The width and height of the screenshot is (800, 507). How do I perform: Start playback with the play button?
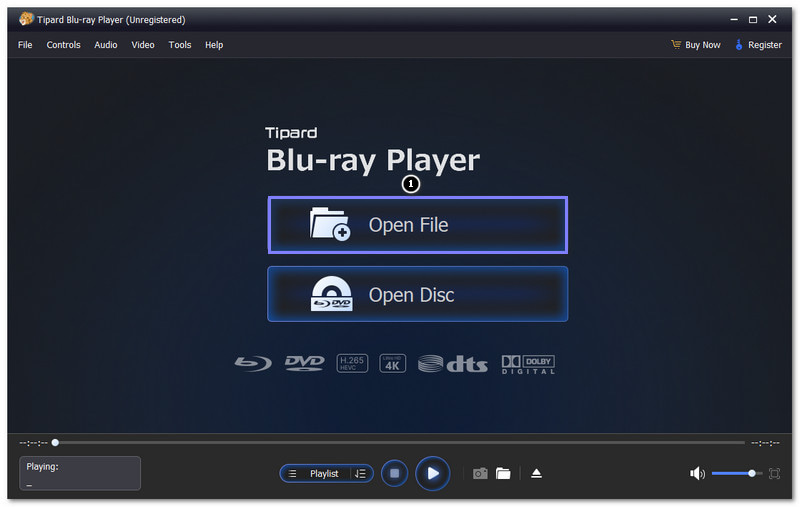pyautogui.click(x=433, y=474)
